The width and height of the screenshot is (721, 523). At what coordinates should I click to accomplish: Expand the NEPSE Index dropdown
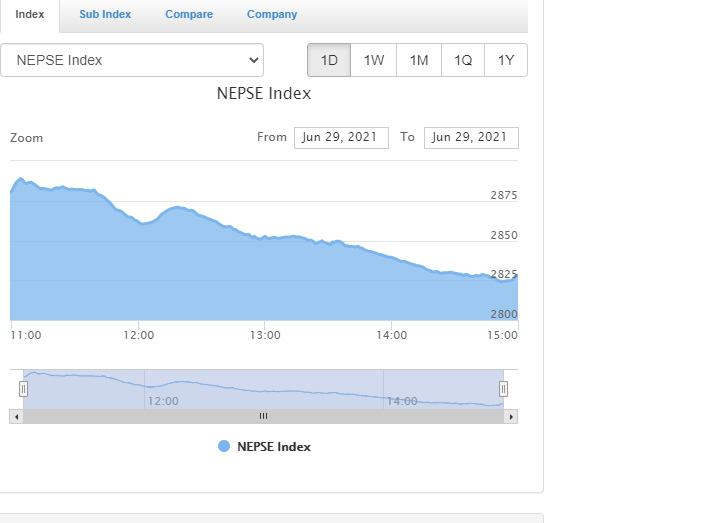132,60
